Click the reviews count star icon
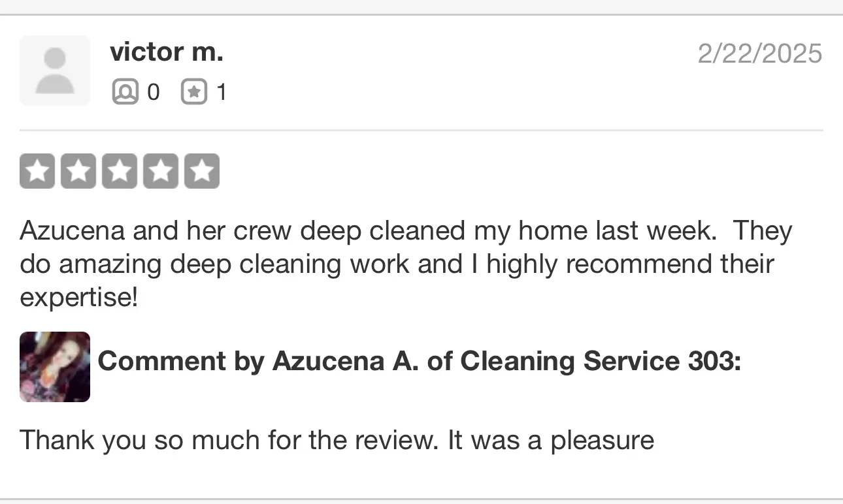The height and width of the screenshot is (504, 843). (193, 92)
